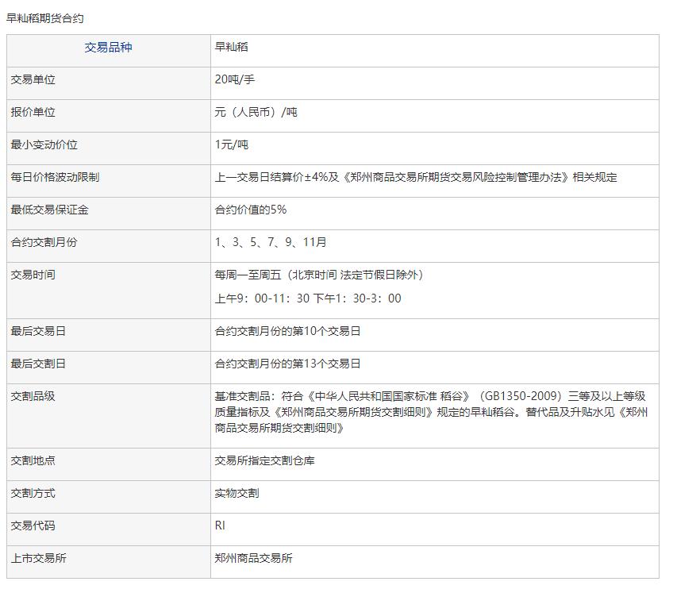
Task: Select the 交割品级 label
Action: (x=33, y=396)
